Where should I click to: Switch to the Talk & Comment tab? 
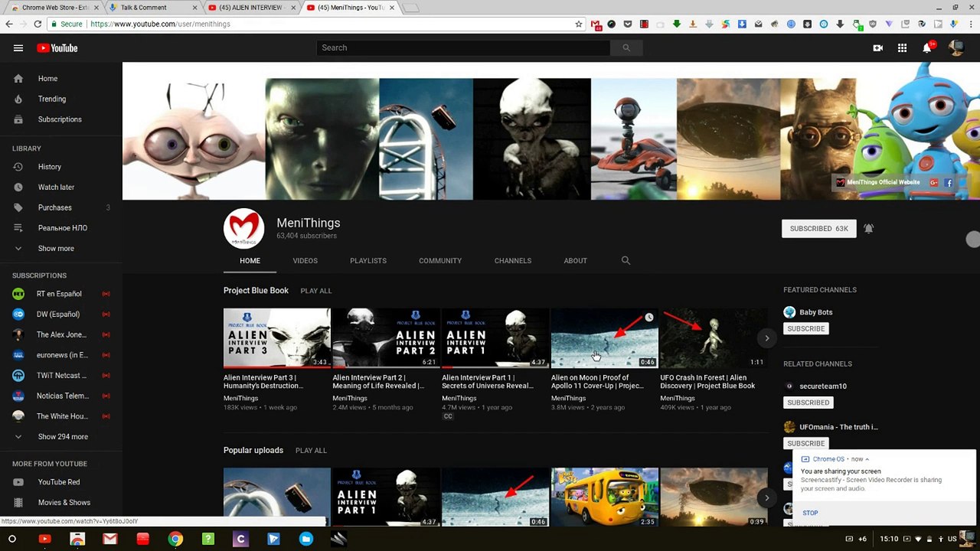click(x=143, y=8)
